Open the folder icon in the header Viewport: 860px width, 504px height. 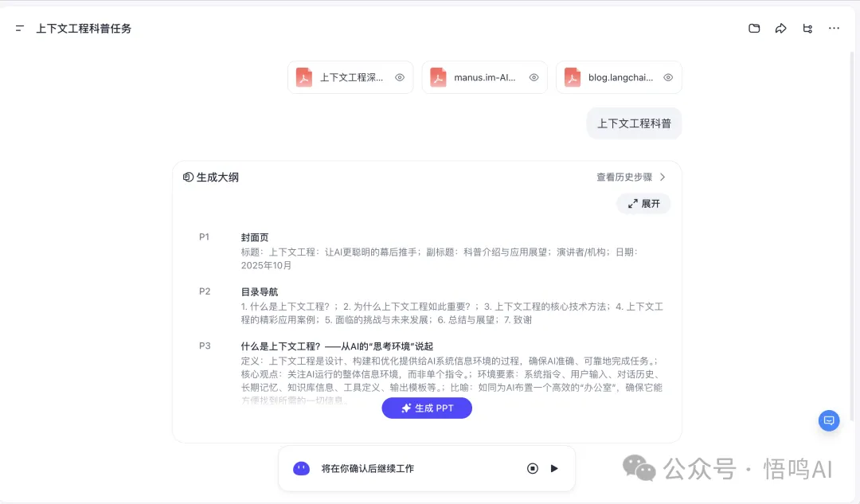point(754,29)
